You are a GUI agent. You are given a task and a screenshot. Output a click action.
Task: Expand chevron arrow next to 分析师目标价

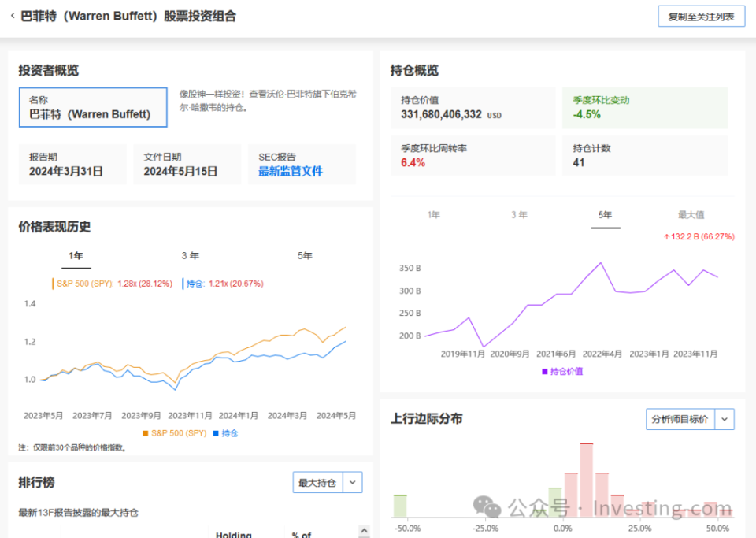click(x=724, y=419)
